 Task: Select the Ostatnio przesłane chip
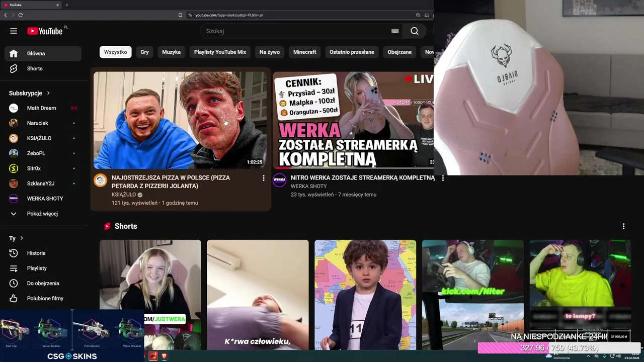352,52
